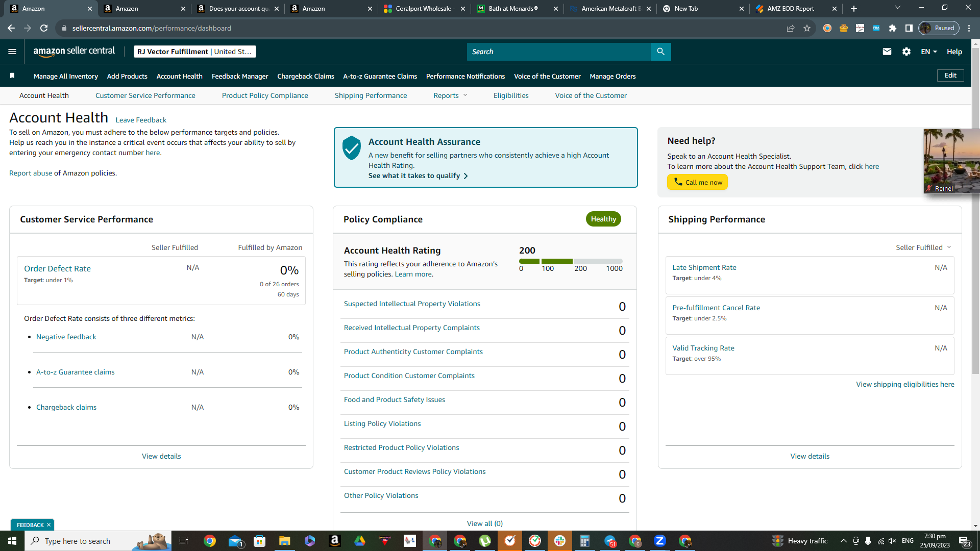The width and height of the screenshot is (980, 551).
Task: Click the search magnifier button
Action: 660,52
